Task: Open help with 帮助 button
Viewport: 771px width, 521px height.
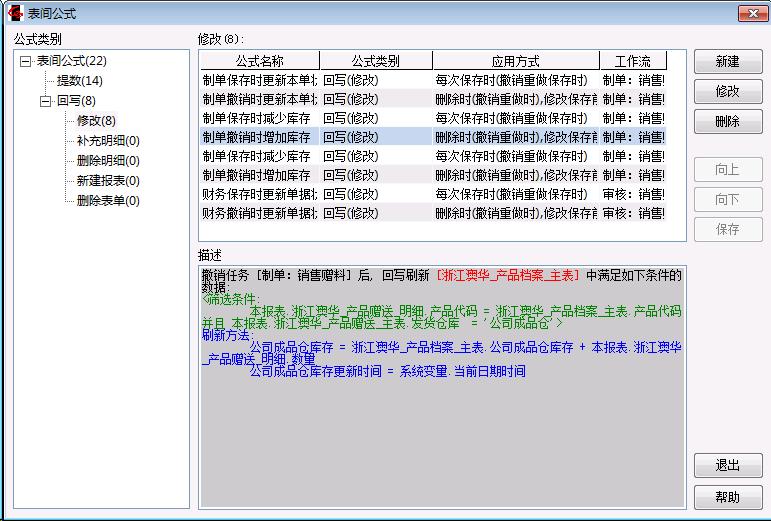Action: [727, 497]
